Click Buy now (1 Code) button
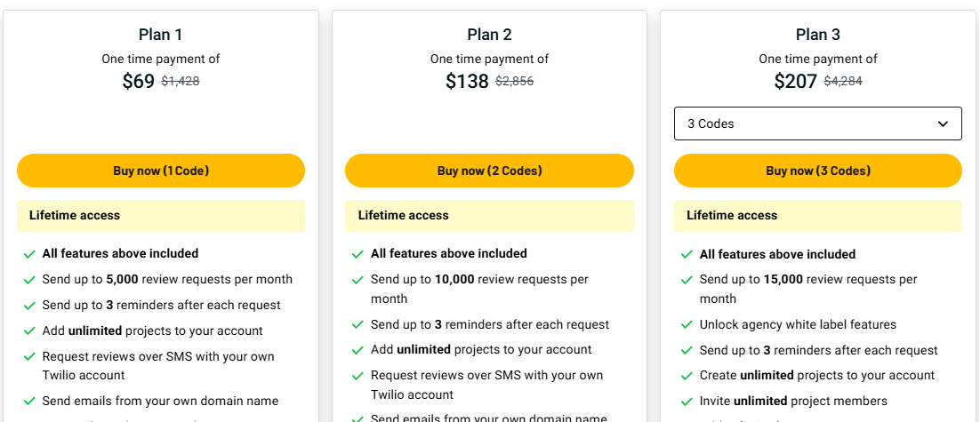 (161, 171)
